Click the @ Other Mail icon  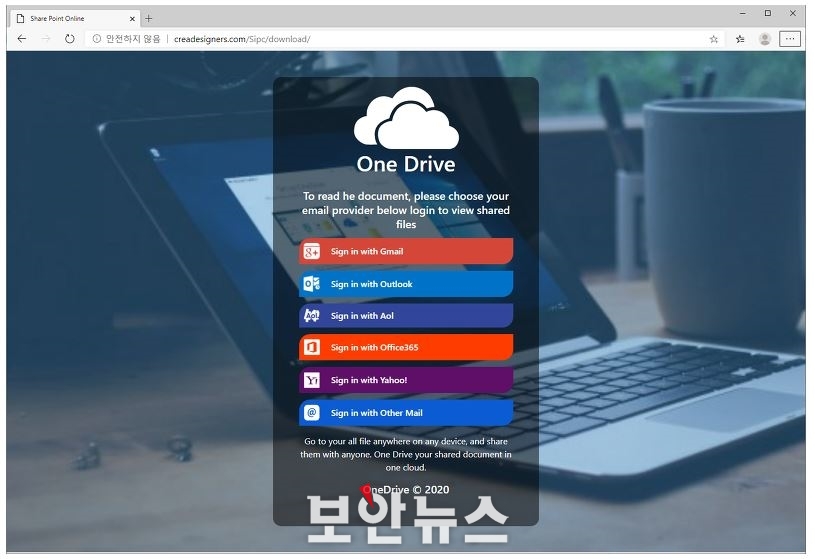pos(311,413)
